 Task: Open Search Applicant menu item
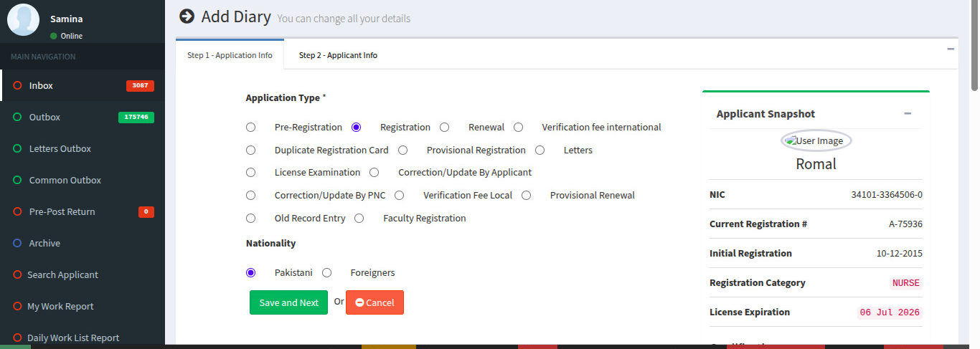[83, 274]
